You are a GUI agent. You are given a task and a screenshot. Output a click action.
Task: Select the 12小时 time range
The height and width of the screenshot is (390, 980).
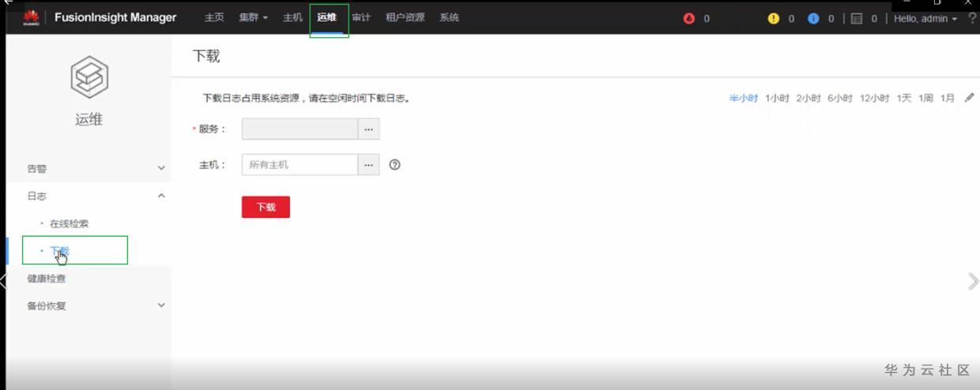point(875,98)
